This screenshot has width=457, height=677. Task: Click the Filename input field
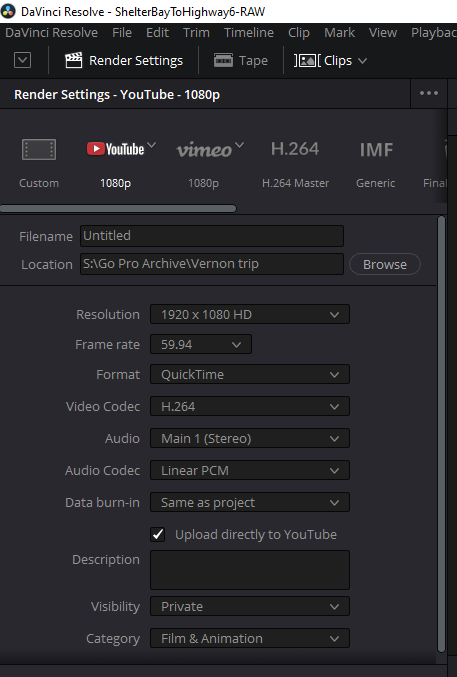coord(212,236)
